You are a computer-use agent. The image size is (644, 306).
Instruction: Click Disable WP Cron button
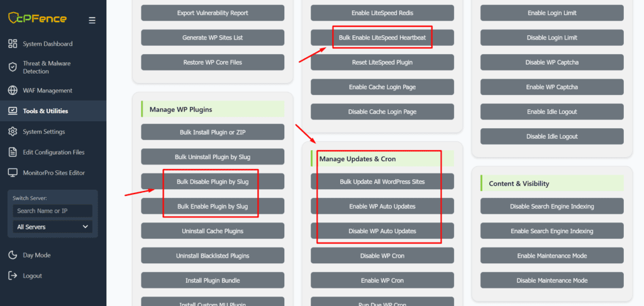coord(382,256)
